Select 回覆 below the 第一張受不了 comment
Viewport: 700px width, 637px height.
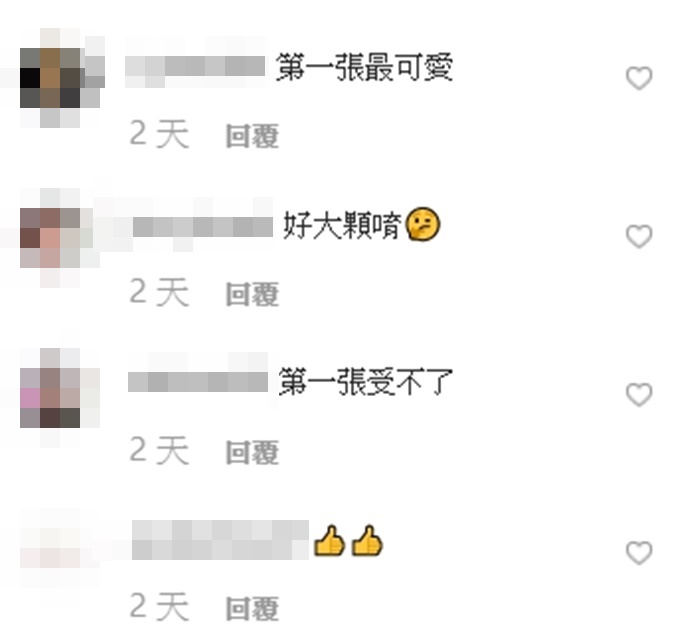(252, 452)
